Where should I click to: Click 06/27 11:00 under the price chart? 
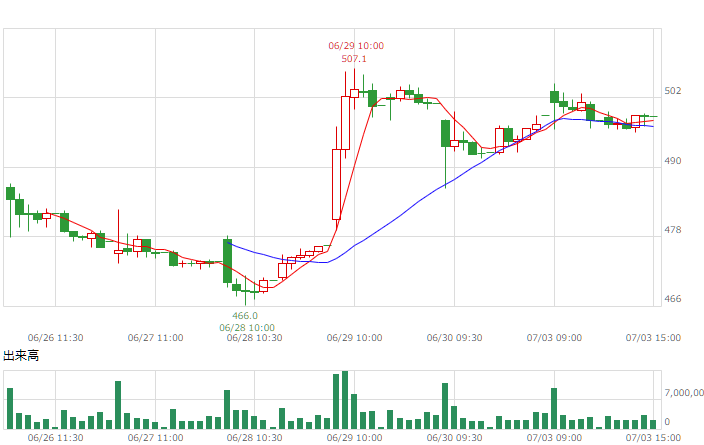pos(155,338)
